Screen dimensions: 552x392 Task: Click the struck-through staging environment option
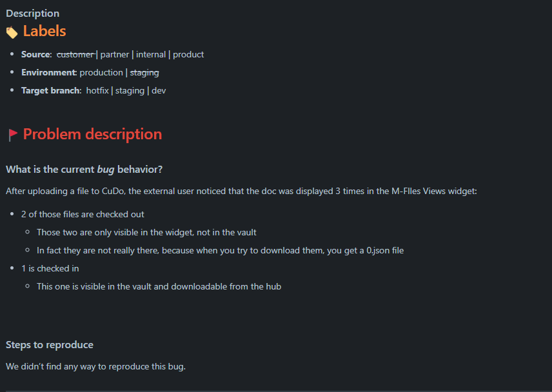[x=144, y=73]
